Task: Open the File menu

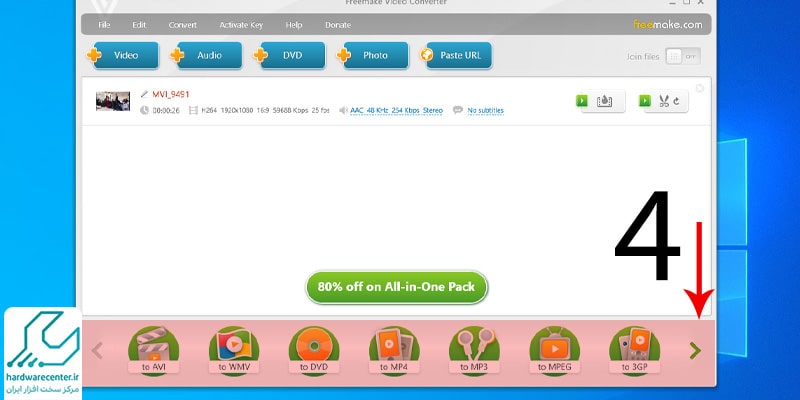Action: click(104, 24)
